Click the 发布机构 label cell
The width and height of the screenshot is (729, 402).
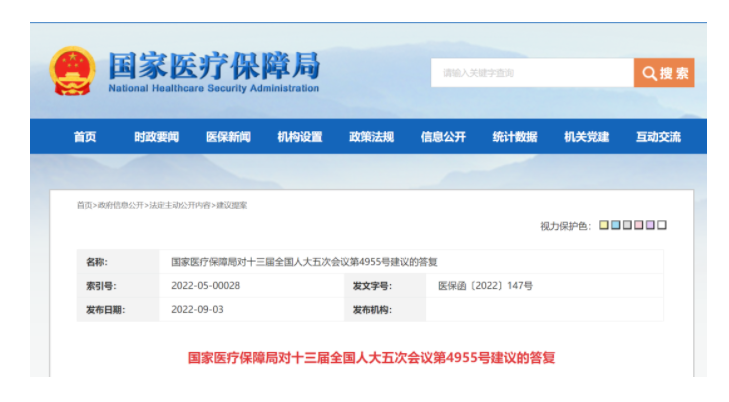tap(385, 310)
